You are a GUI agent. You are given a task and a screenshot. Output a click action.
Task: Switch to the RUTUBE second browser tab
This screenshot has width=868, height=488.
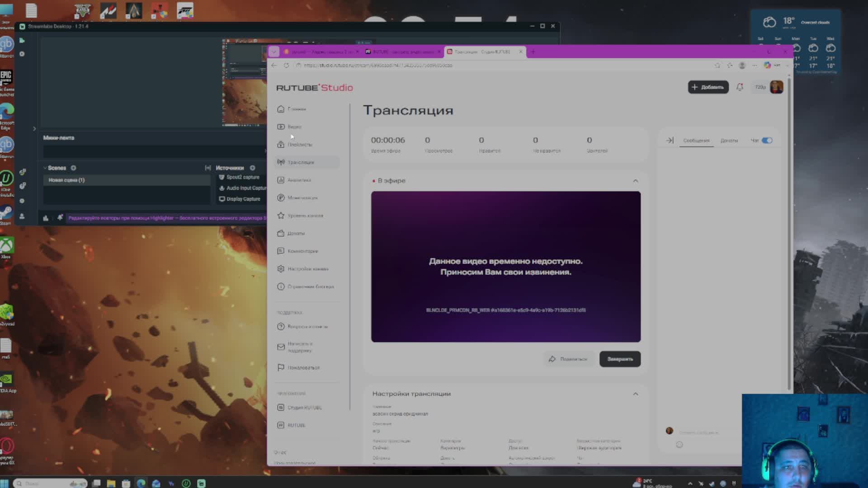pyautogui.click(x=402, y=52)
